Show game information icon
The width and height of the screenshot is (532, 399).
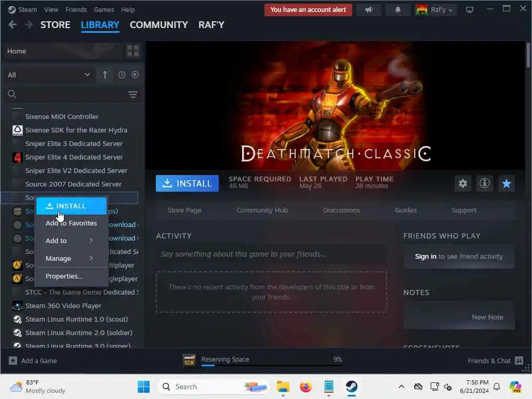pos(485,183)
